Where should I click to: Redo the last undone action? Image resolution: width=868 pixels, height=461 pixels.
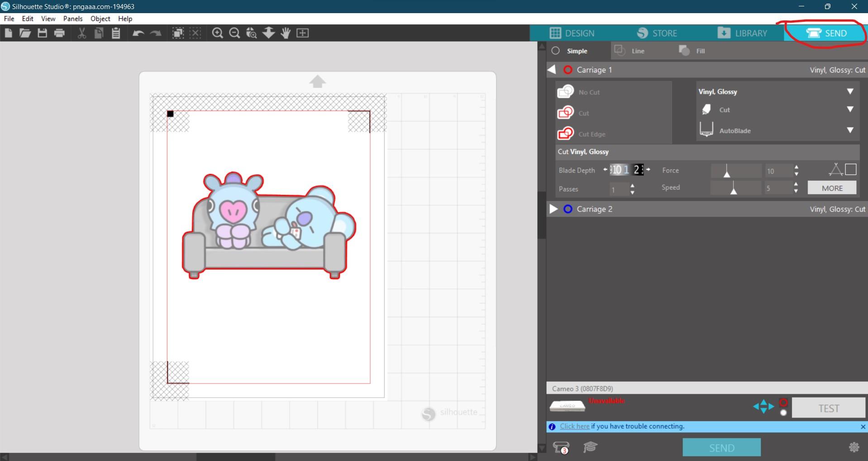pos(156,33)
